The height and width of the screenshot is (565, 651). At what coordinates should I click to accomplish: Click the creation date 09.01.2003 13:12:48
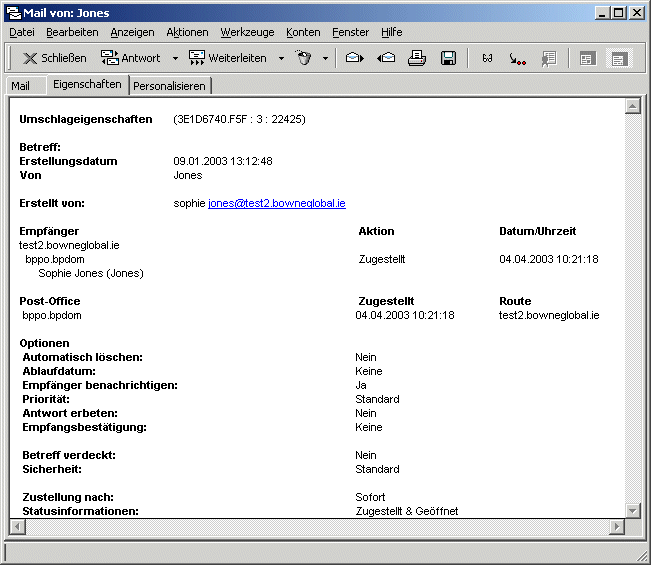223,161
